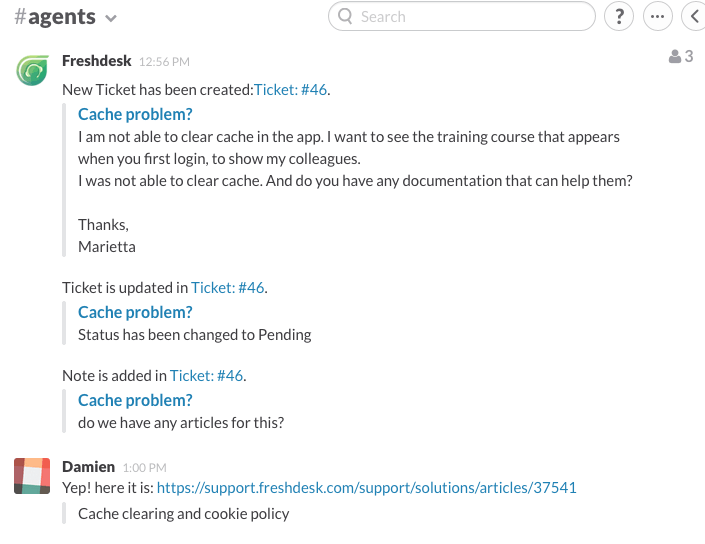The width and height of the screenshot is (705, 544).
Task: Open Ticket #46 link in ticket updated message
Action: click(x=228, y=288)
